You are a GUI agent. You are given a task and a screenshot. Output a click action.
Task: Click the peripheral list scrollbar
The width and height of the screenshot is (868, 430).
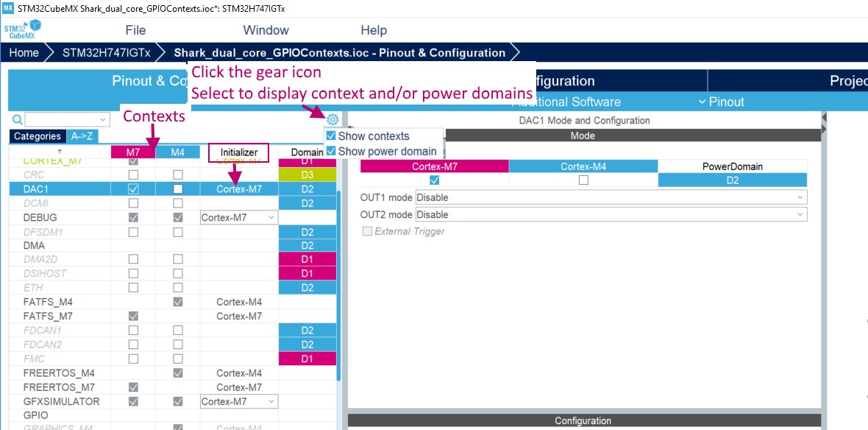[338, 286]
